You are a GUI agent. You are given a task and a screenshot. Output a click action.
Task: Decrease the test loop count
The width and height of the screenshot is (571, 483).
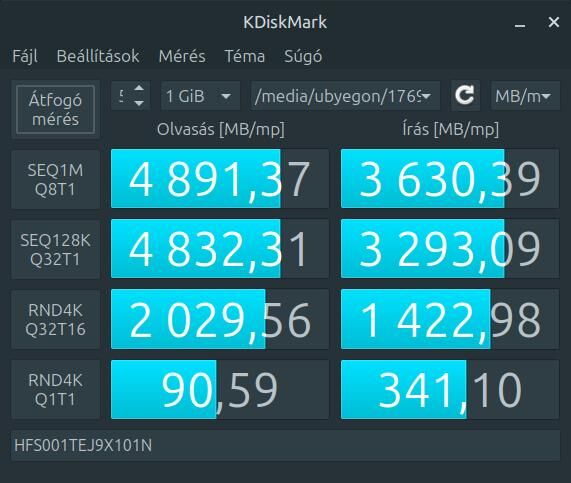[x=139, y=103]
